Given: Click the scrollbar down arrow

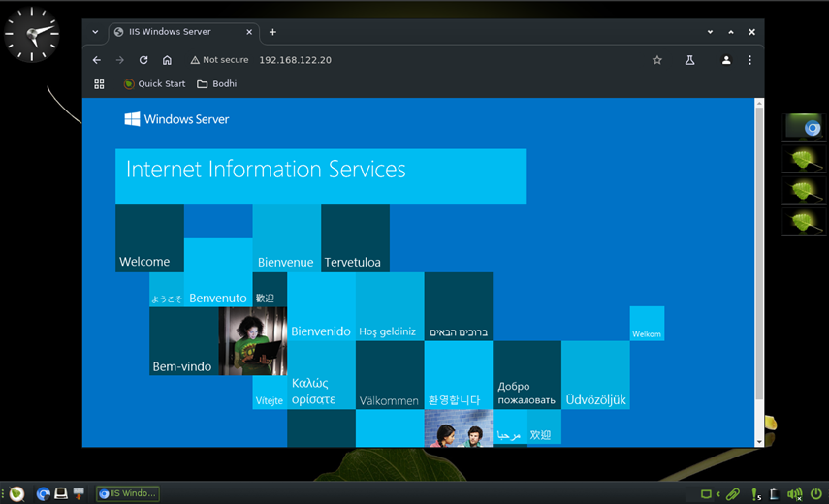Looking at the screenshot, I should pos(759,442).
